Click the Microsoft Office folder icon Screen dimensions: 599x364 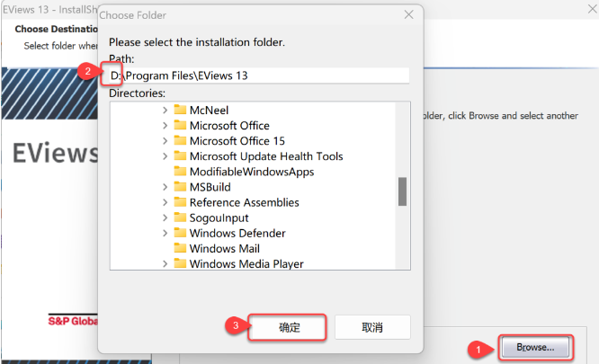coord(180,125)
